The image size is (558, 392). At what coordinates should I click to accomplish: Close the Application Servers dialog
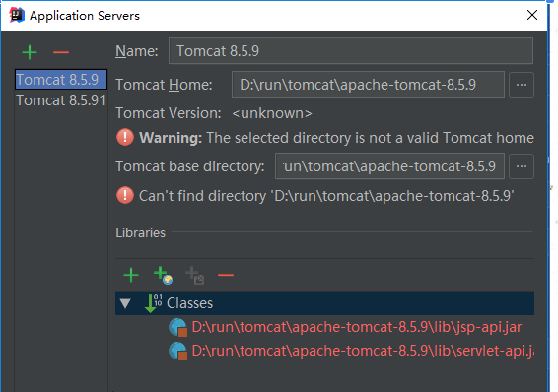point(532,15)
